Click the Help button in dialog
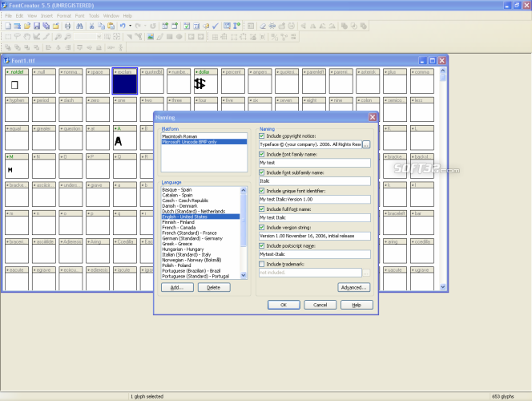The image size is (532, 401). 357,305
